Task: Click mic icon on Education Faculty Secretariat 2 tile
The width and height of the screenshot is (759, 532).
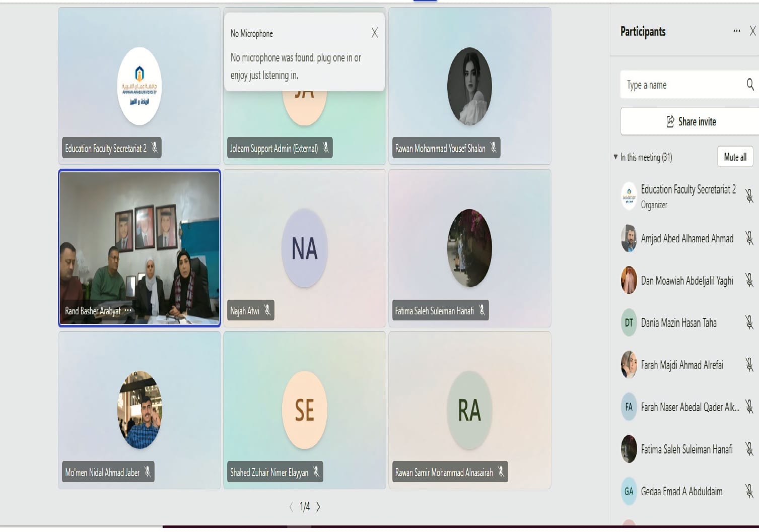Action: click(155, 148)
